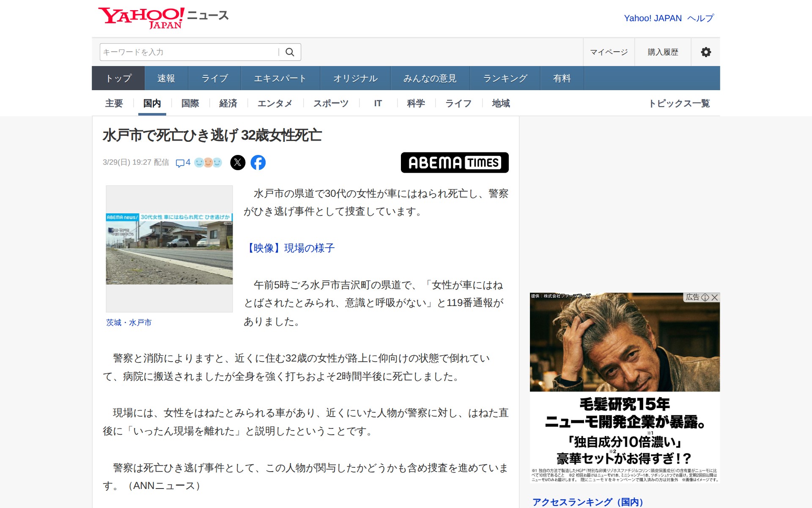Open the 【映像】現場の様子 video link
Image resolution: width=812 pixels, height=508 pixels.
coord(290,248)
